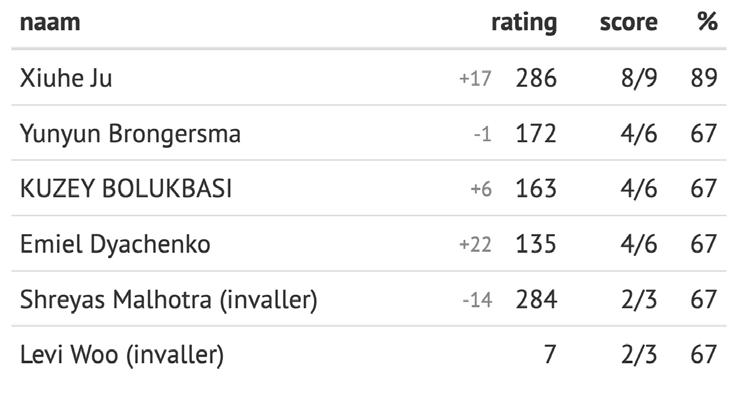Select the -14 rating change of Shreyas
Image resolution: width=739 pixels, height=396 pixels.
[x=477, y=300]
